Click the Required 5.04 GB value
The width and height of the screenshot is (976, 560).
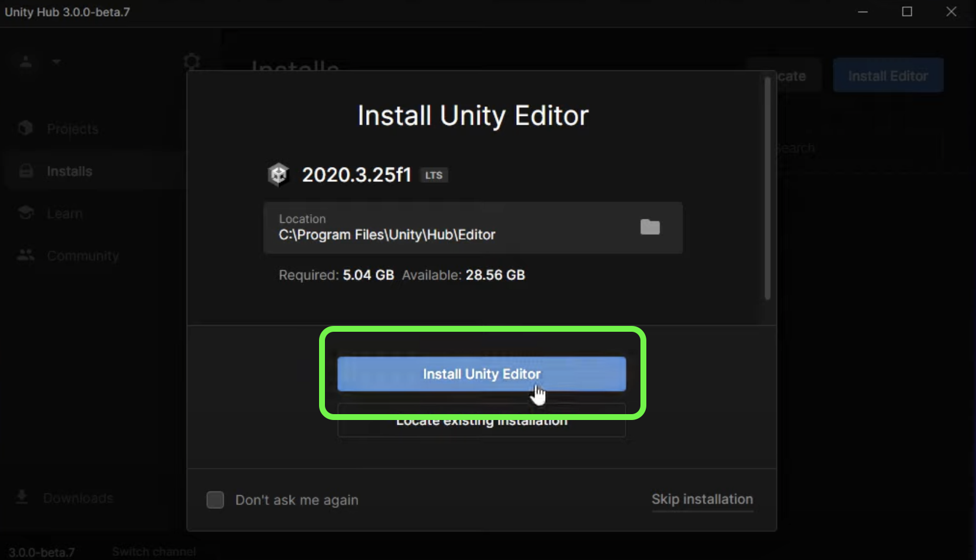click(369, 275)
